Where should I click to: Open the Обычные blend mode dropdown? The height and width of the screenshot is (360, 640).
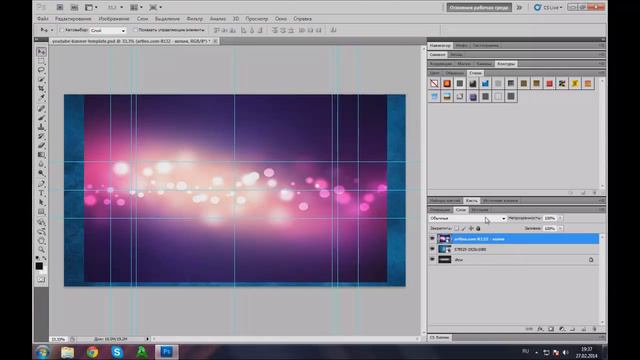pos(468,218)
